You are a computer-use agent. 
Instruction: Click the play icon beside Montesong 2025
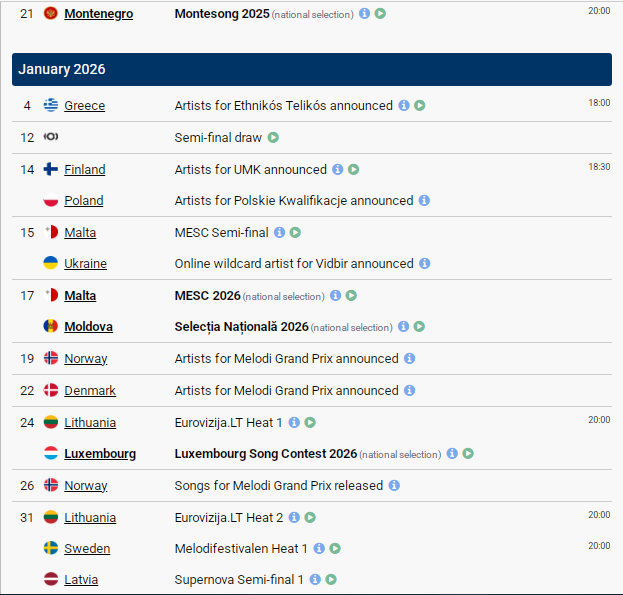pos(381,14)
